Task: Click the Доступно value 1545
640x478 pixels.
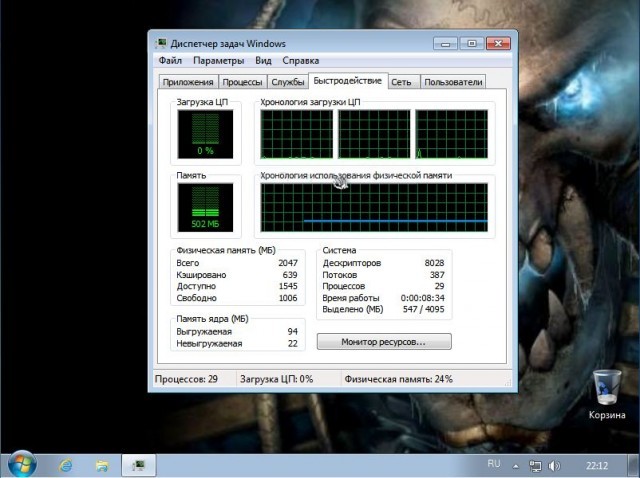Action: tap(288, 286)
